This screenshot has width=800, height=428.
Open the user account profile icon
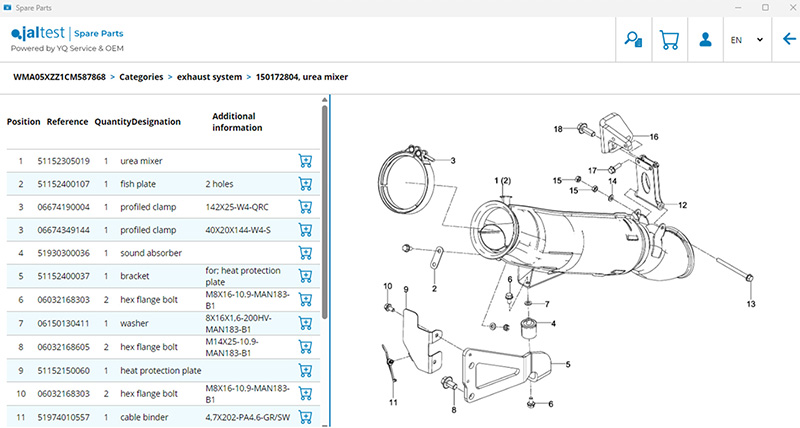705,41
